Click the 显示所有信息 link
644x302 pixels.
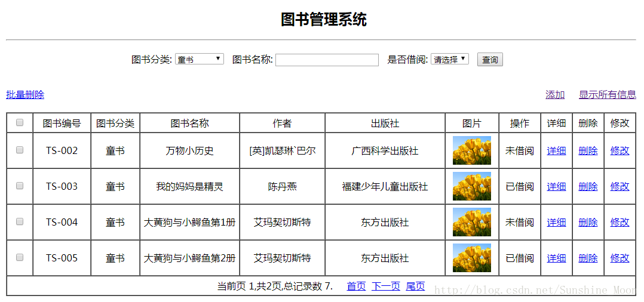[x=608, y=95]
